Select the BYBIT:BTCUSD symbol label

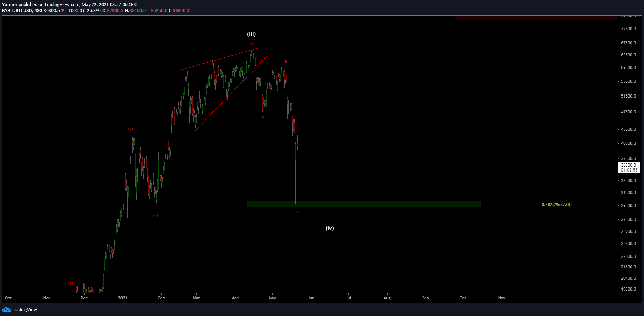click(17, 11)
